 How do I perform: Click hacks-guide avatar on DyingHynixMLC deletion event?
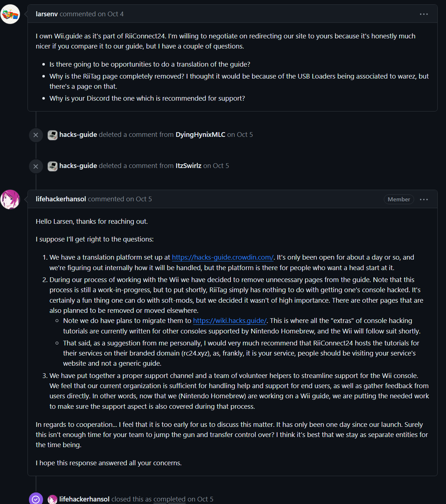point(53,135)
